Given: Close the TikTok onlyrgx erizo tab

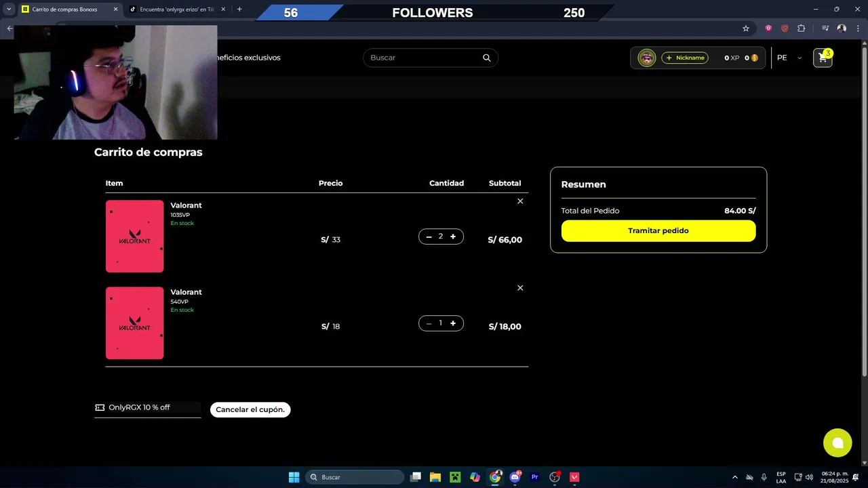Looking at the screenshot, I should [x=223, y=9].
